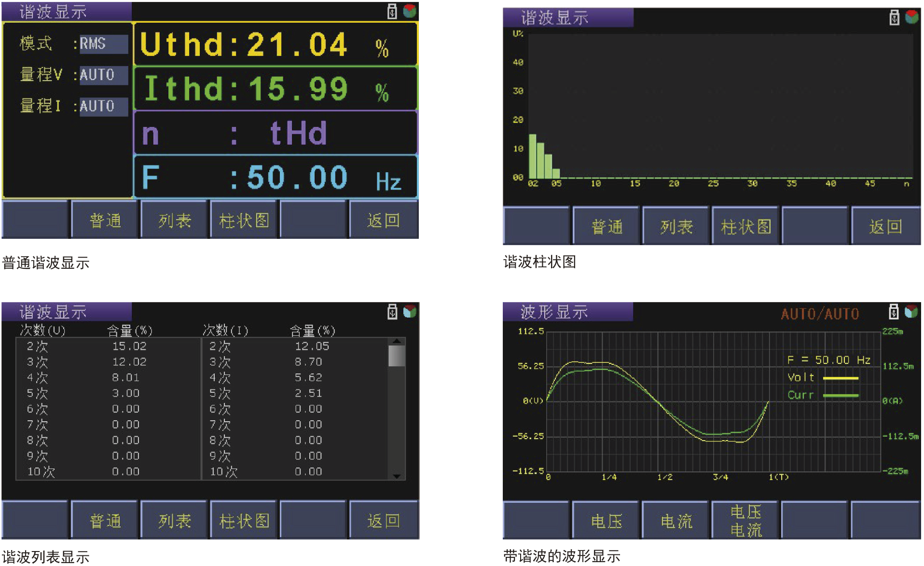This screenshot has width=924, height=566.
Task: Toggle the Volt trace legend visibility
Action: (802, 377)
